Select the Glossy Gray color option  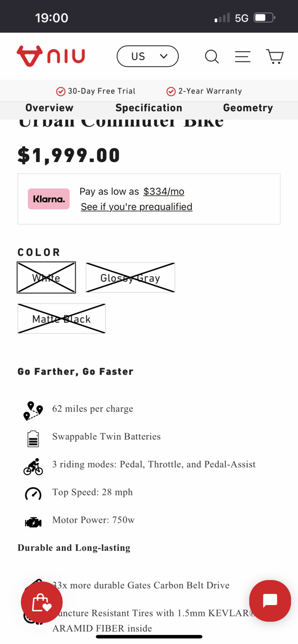pos(130,278)
